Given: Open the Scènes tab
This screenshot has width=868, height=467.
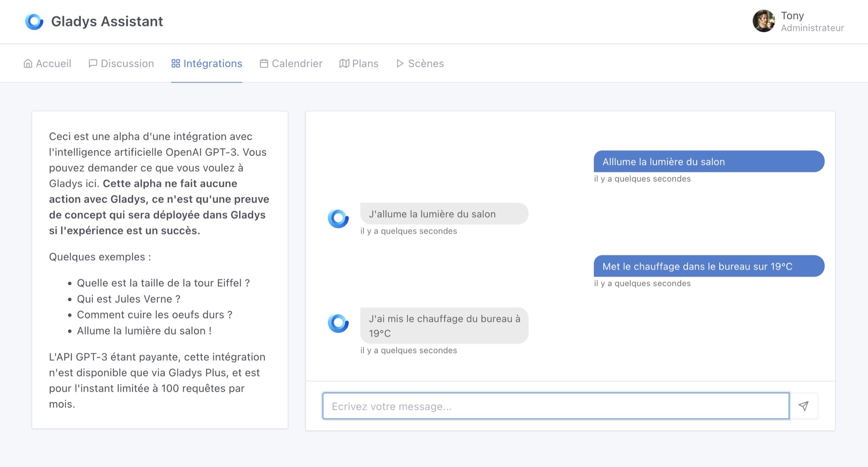Looking at the screenshot, I should coord(420,64).
